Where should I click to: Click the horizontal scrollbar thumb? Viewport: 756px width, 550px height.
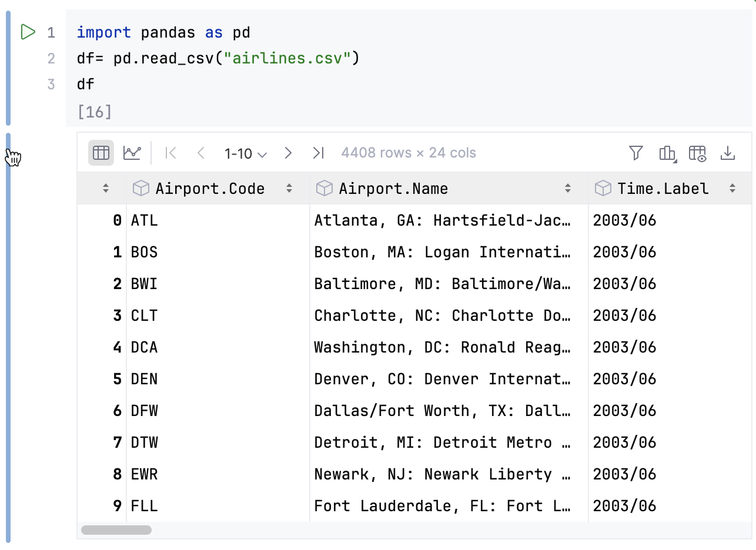tap(116, 530)
